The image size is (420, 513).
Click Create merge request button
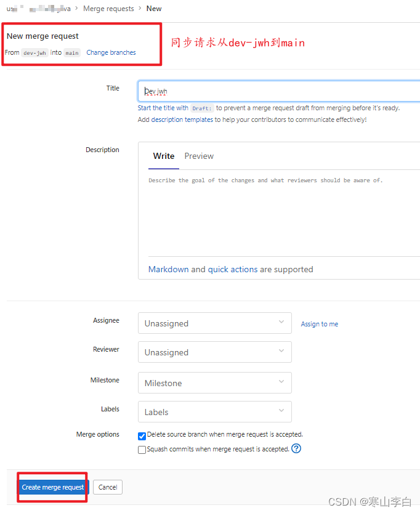[x=53, y=487]
